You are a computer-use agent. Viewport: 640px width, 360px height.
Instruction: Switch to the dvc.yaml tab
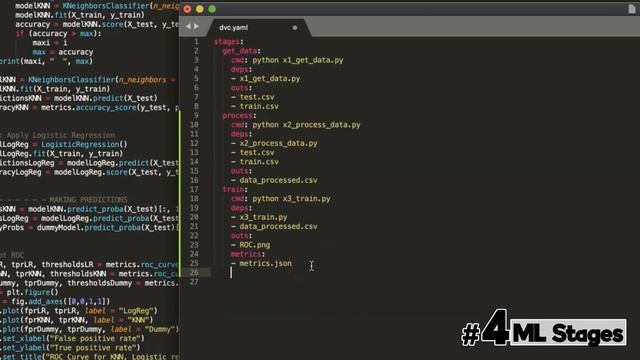[233, 28]
